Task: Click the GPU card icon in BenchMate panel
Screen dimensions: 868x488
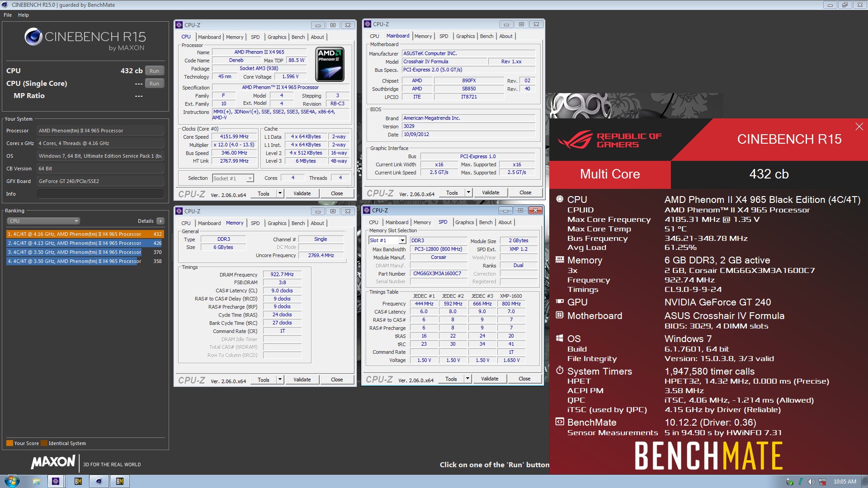Action: coord(560,301)
